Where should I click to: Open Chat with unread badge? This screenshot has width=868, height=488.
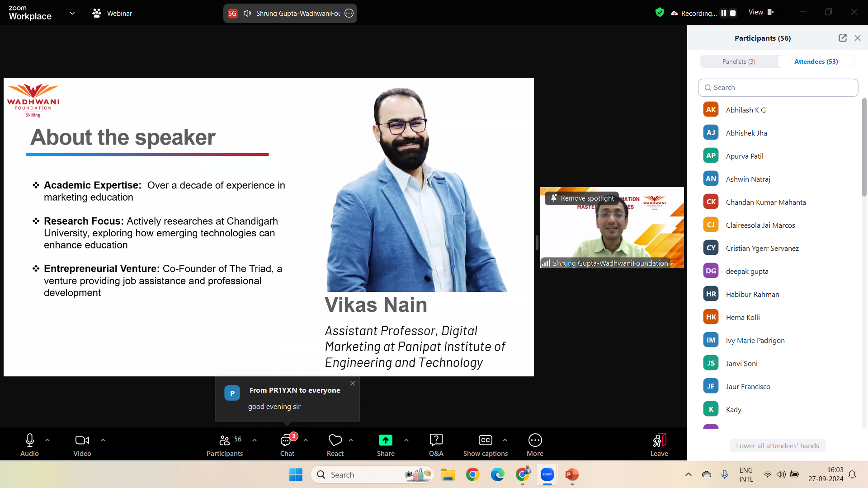(x=287, y=440)
